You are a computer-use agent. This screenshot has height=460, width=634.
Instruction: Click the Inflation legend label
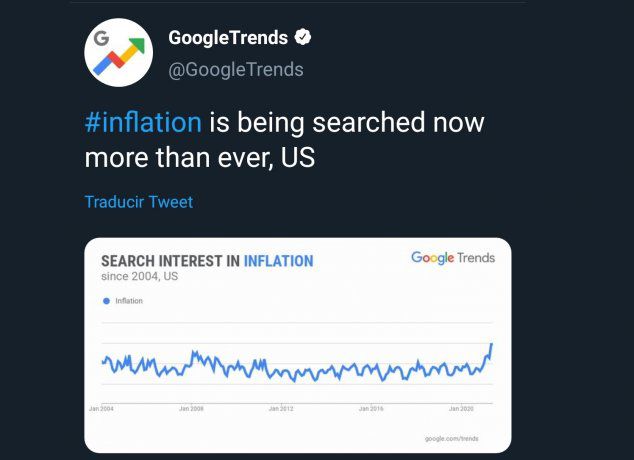(x=129, y=301)
